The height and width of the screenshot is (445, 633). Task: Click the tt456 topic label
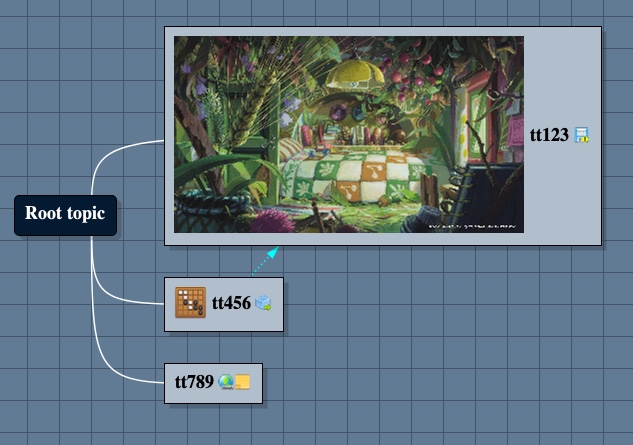coord(231,303)
